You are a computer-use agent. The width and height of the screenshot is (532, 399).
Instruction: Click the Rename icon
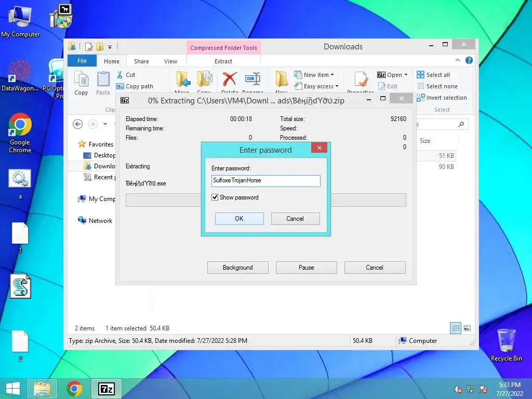[253, 79]
